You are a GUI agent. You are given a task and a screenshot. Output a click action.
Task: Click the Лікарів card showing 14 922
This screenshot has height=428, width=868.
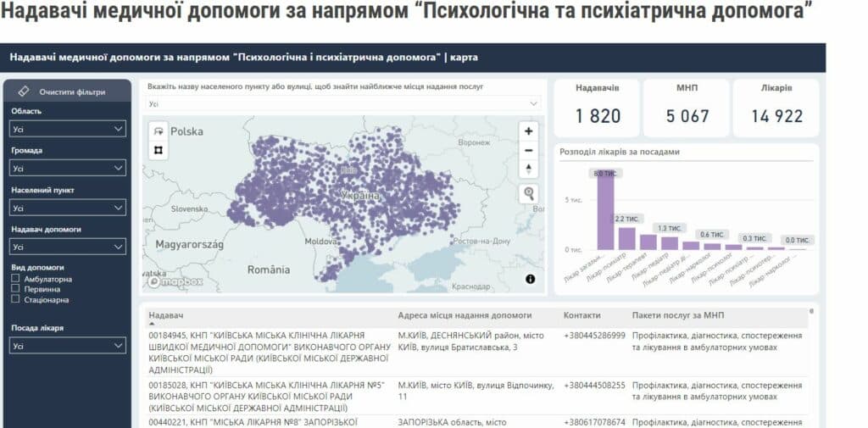[x=776, y=108]
